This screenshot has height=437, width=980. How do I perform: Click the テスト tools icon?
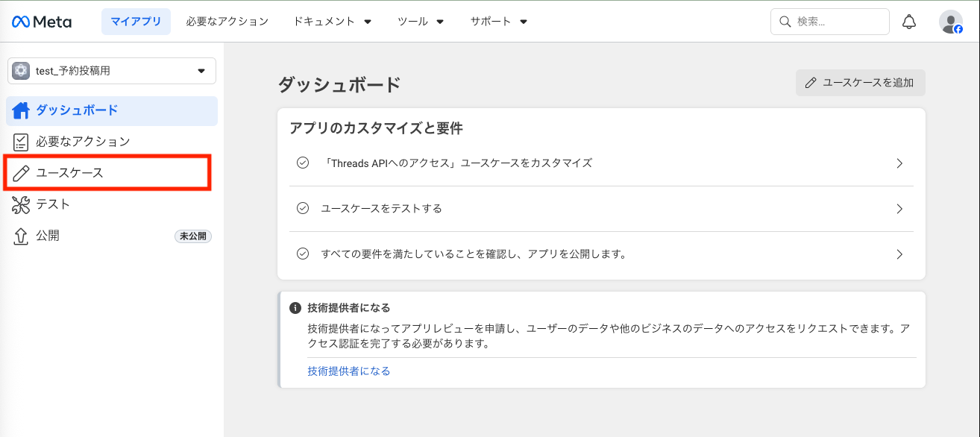21,204
